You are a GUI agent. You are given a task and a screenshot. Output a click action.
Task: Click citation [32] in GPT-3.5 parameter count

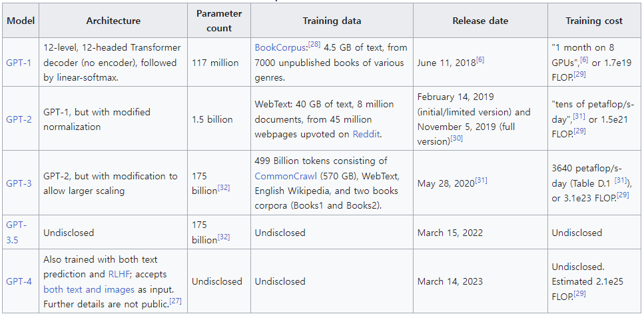coord(225,237)
